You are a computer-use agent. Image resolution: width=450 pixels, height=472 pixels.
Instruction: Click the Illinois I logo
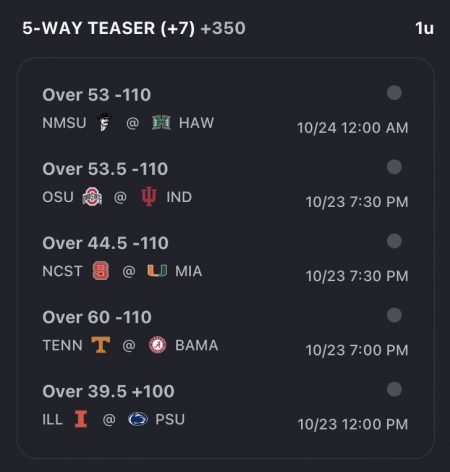pos(81,419)
